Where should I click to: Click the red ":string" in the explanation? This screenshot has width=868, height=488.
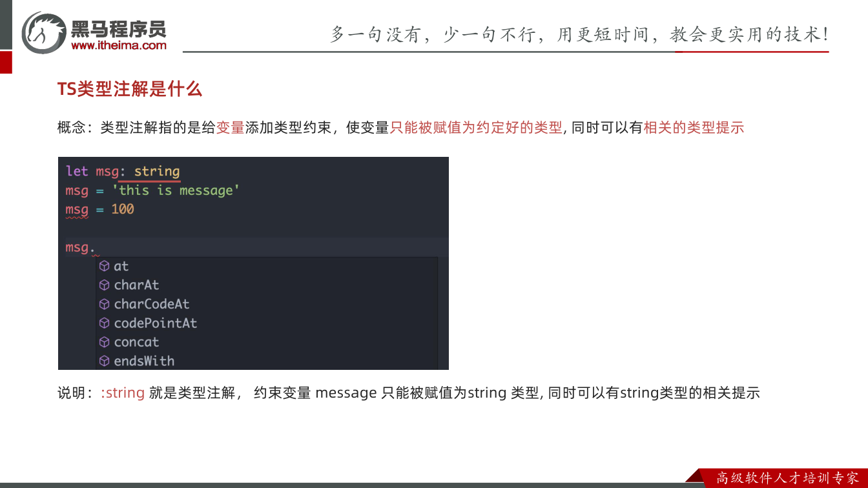click(123, 392)
